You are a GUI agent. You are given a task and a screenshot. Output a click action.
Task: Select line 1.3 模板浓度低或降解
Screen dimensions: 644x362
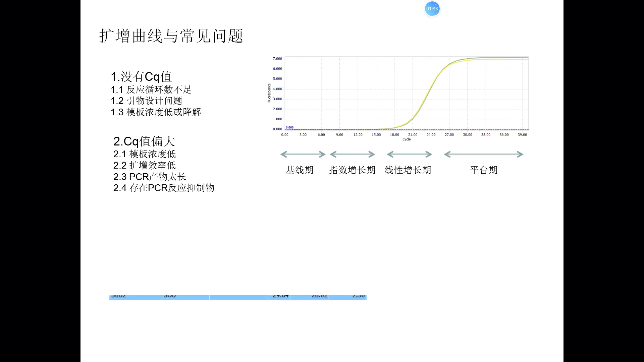tap(156, 112)
